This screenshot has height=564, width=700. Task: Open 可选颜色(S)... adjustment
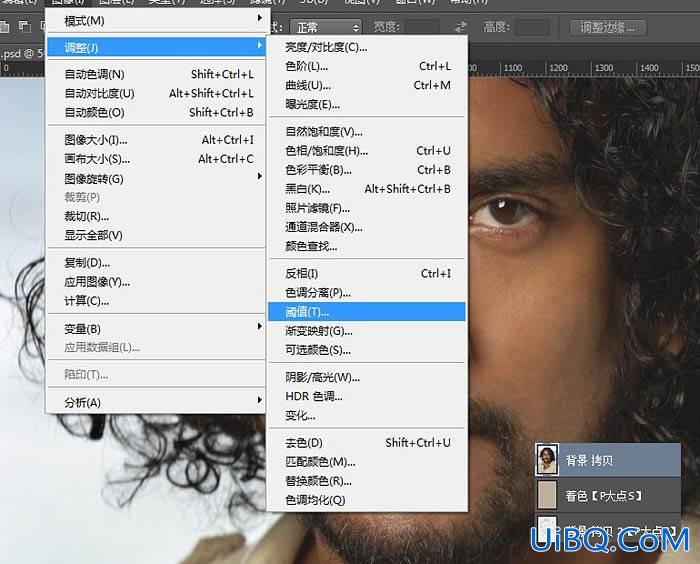[367, 350]
